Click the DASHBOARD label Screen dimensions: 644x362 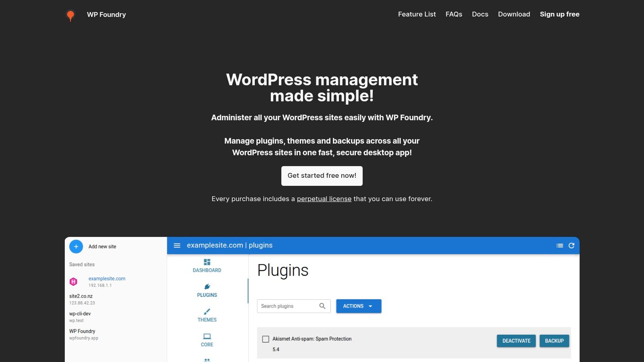(207, 270)
